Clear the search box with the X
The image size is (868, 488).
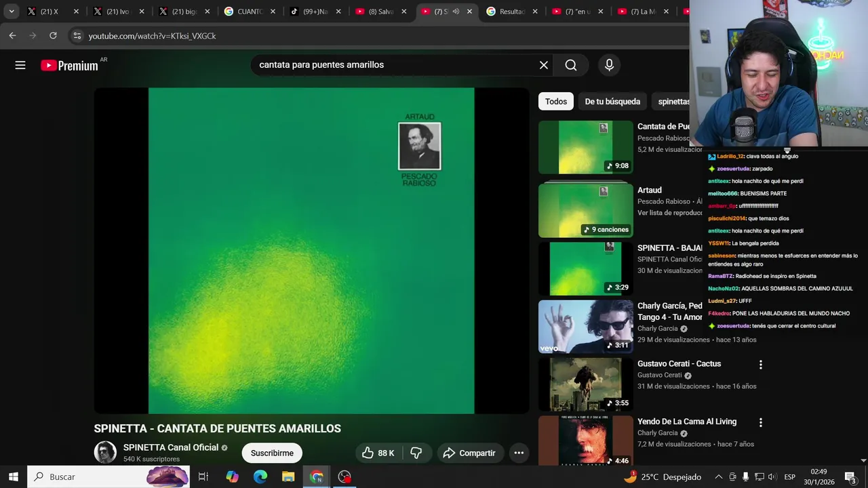click(x=543, y=65)
